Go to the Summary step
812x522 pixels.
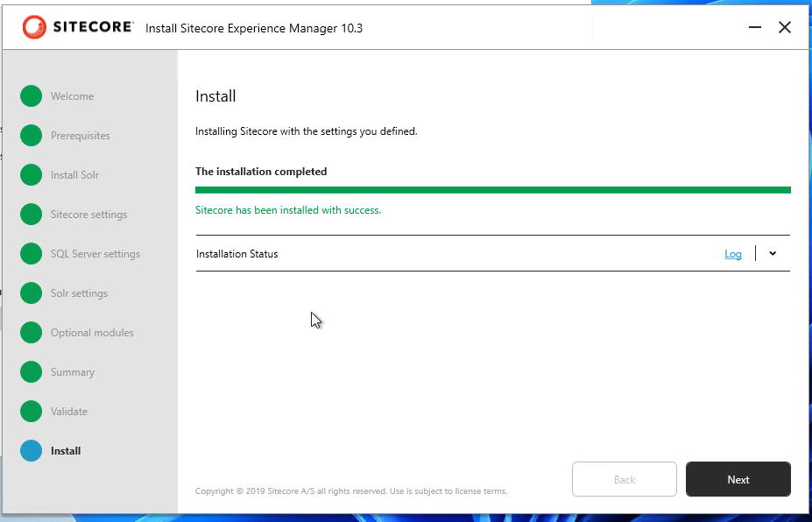(x=72, y=372)
